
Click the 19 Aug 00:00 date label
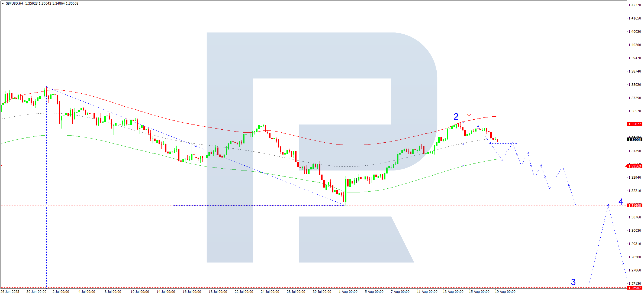[505, 292]
